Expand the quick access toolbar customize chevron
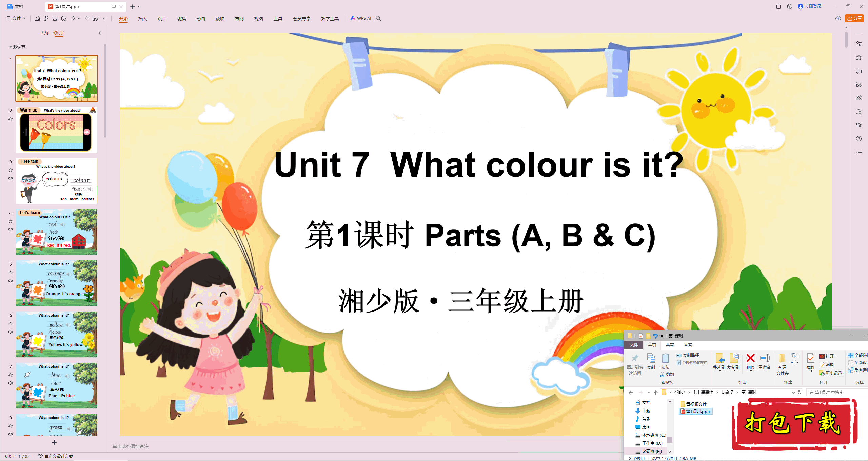The width and height of the screenshot is (868, 461). click(x=104, y=18)
